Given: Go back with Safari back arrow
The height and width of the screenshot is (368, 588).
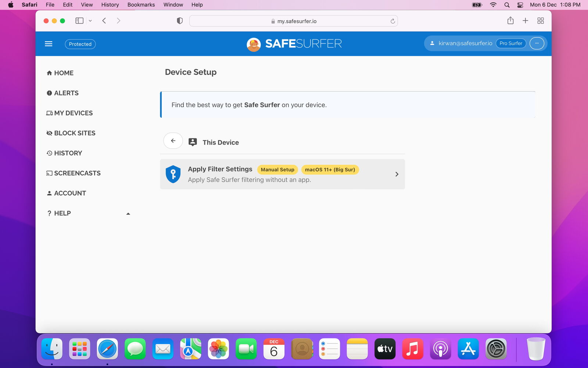Looking at the screenshot, I should click(104, 21).
